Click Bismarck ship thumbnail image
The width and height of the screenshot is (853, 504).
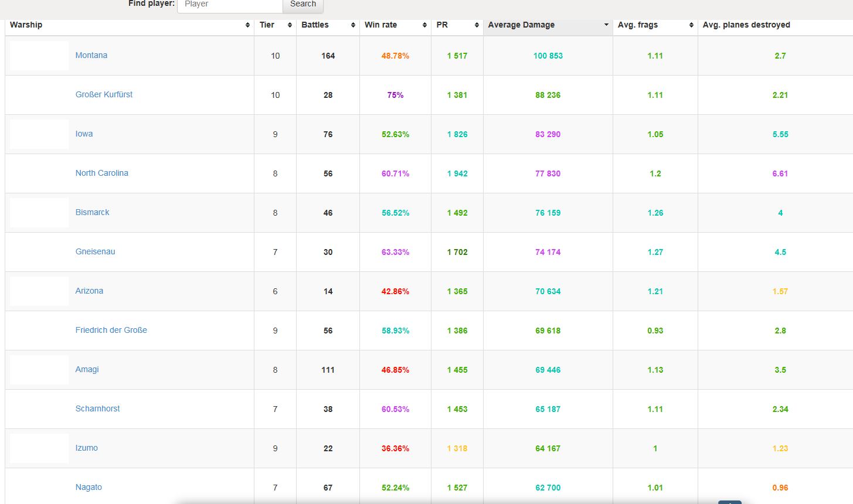click(39, 213)
